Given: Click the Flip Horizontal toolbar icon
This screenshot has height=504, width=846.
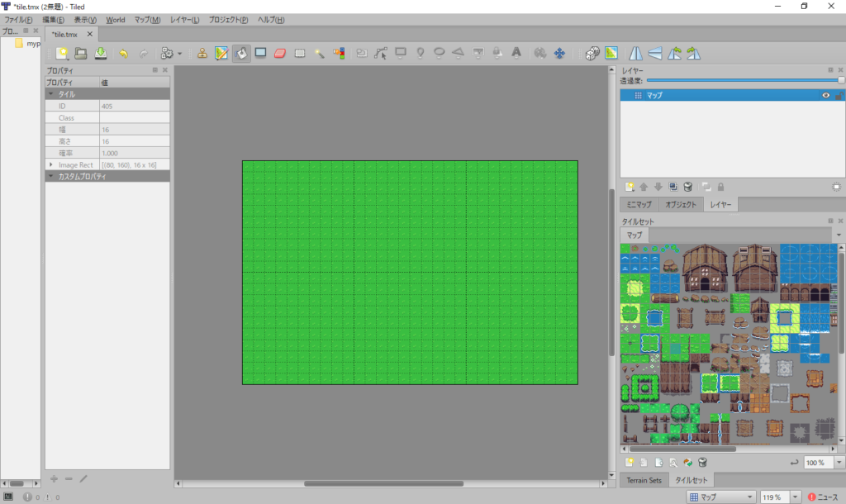Looking at the screenshot, I should click(x=635, y=53).
